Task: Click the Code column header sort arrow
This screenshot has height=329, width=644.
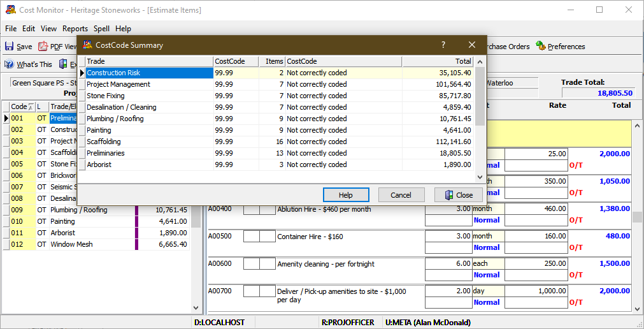Action: click(31, 106)
